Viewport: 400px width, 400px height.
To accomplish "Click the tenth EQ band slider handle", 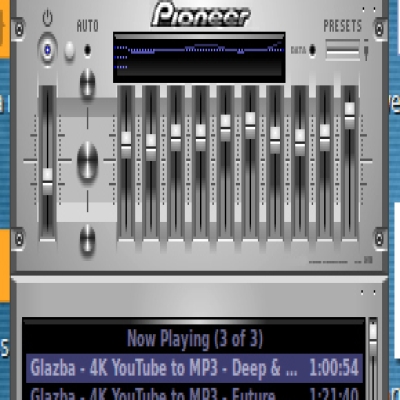I will click(x=350, y=115).
